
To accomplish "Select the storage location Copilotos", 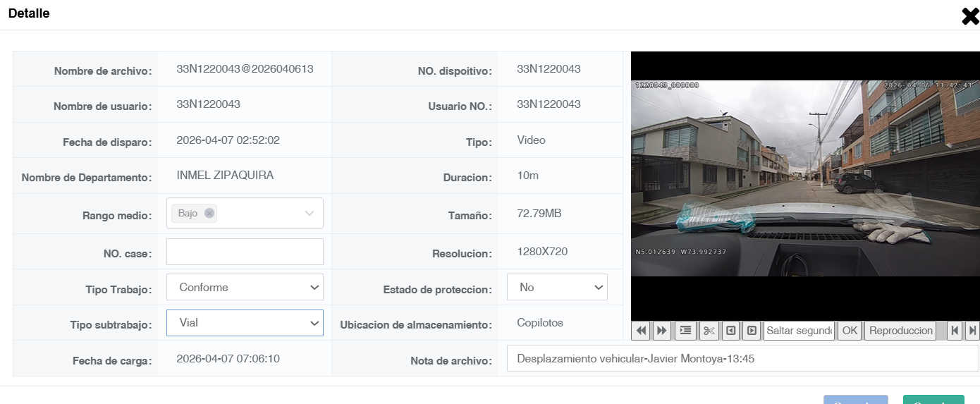I will [x=540, y=322].
